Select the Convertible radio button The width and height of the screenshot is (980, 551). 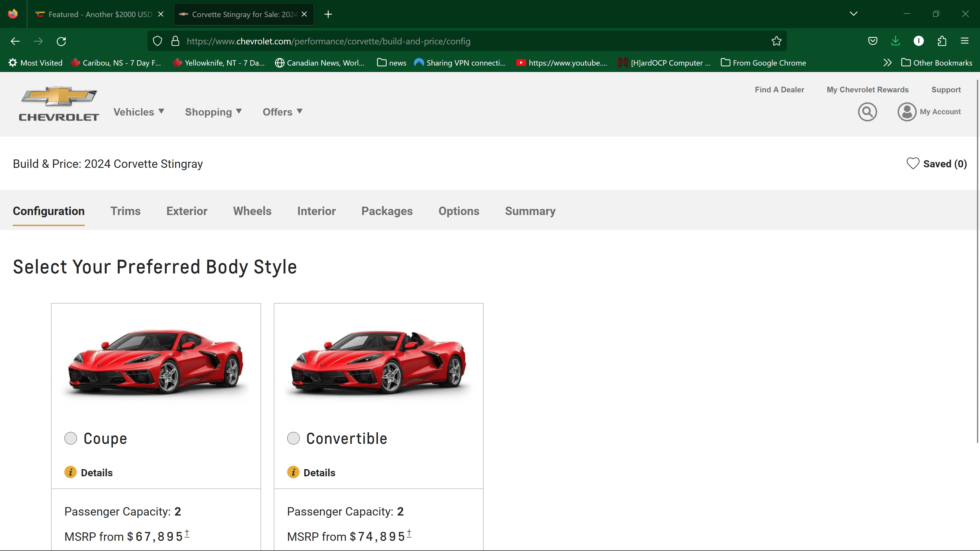click(x=293, y=438)
